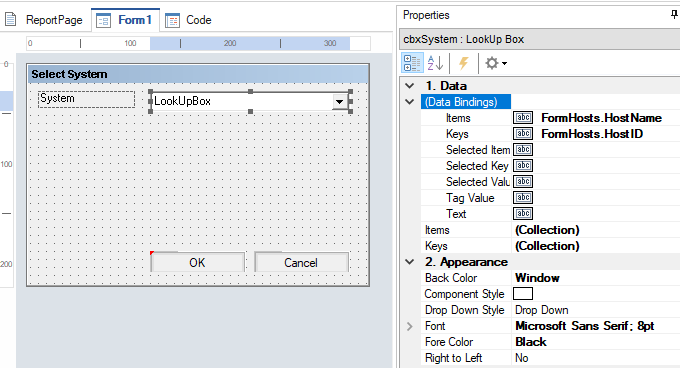This screenshot has height=368, width=680.
Task: Select the Drop Down Style value
Action: [541, 310]
